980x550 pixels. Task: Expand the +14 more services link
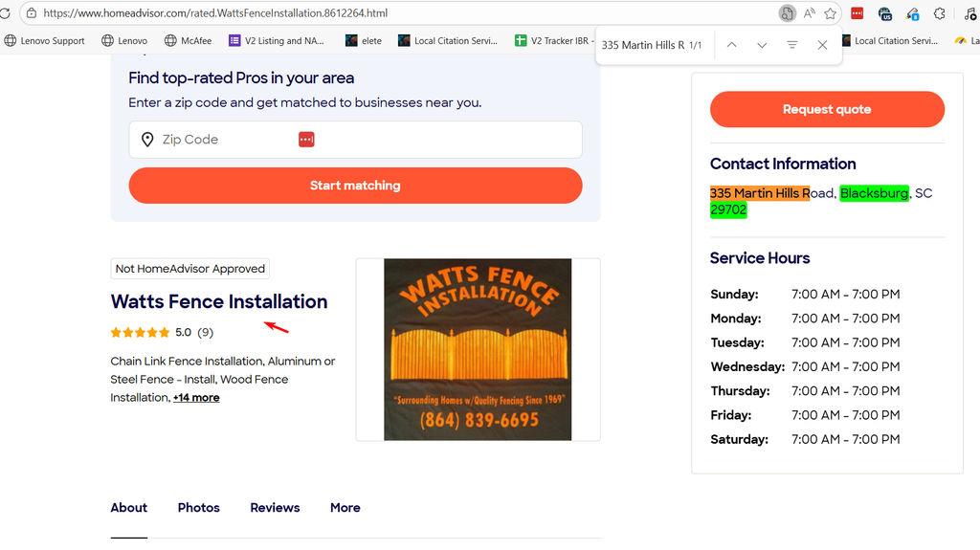pos(196,398)
